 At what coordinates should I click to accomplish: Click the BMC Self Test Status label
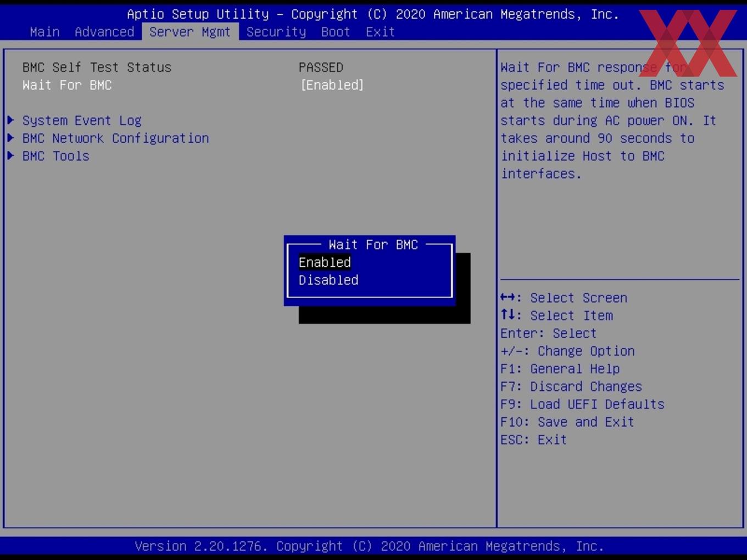[97, 68]
